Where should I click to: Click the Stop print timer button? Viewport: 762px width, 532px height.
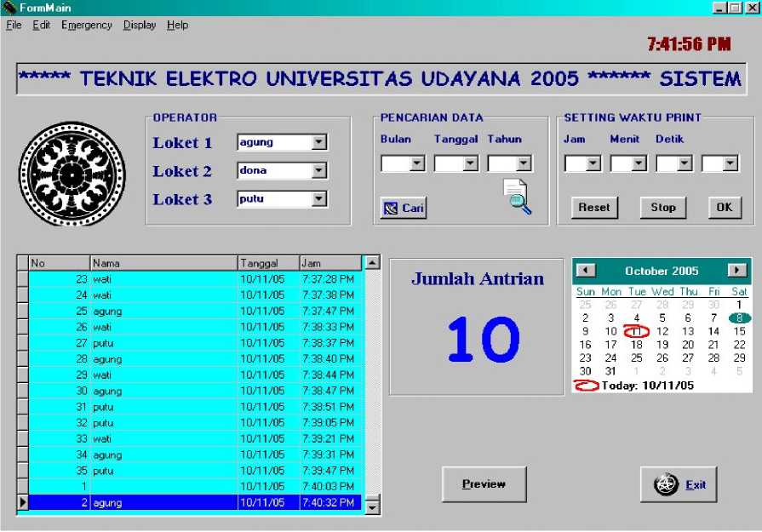pyautogui.click(x=662, y=207)
